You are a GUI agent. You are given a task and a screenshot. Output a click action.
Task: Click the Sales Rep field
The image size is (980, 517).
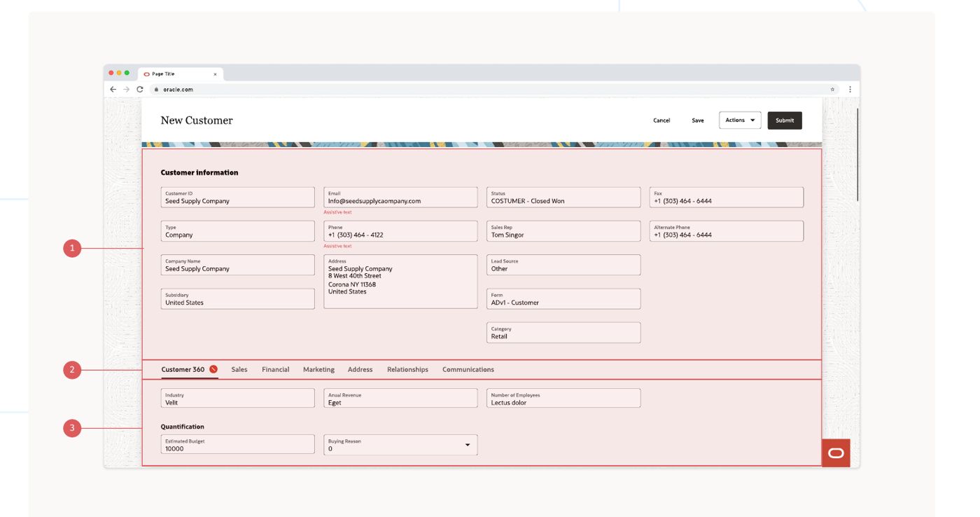pos(563,231)
